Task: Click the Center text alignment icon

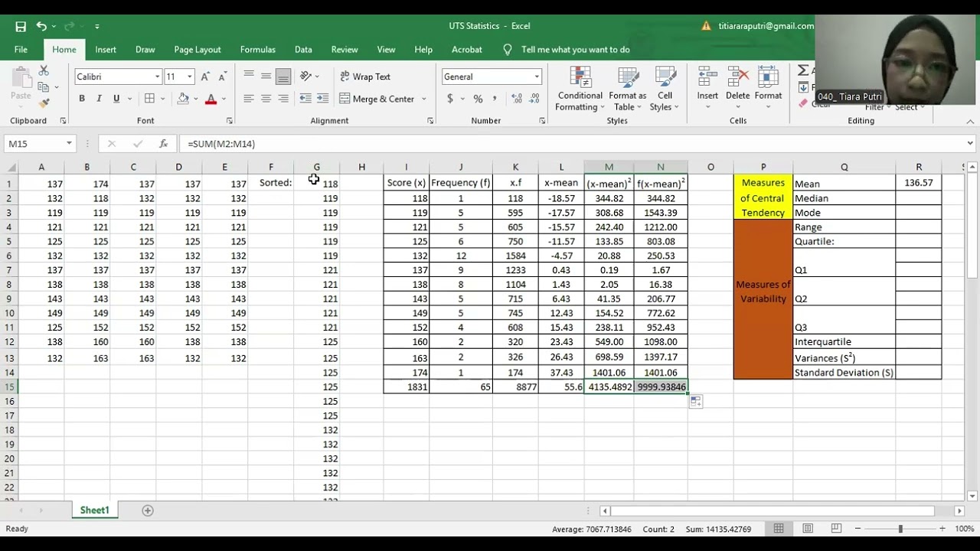Action: point(266,99)
